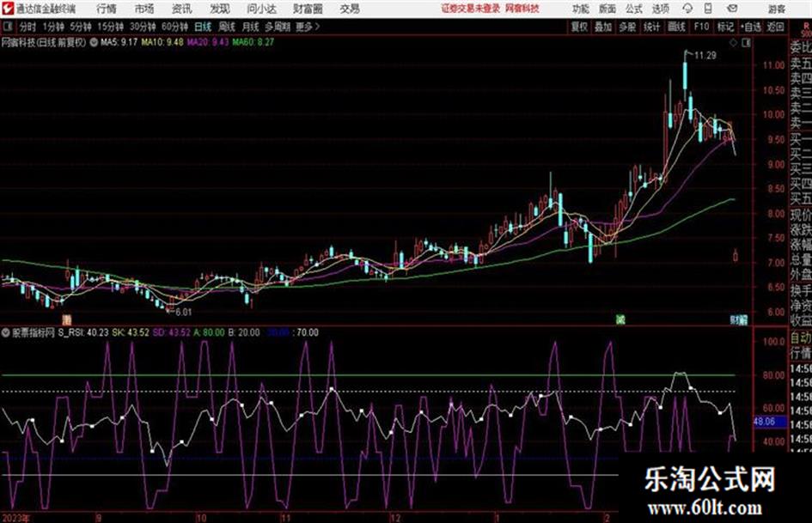This screenshot has width=812, height=523.
Task: Click the S_RSI: 40.23 value label
Action: [x=82, y=332]
